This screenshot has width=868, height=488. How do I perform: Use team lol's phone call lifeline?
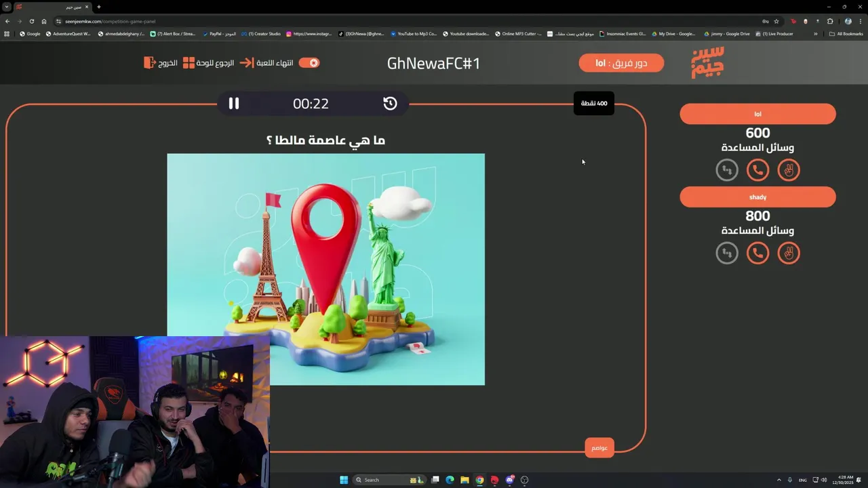[x=757, y=170]
